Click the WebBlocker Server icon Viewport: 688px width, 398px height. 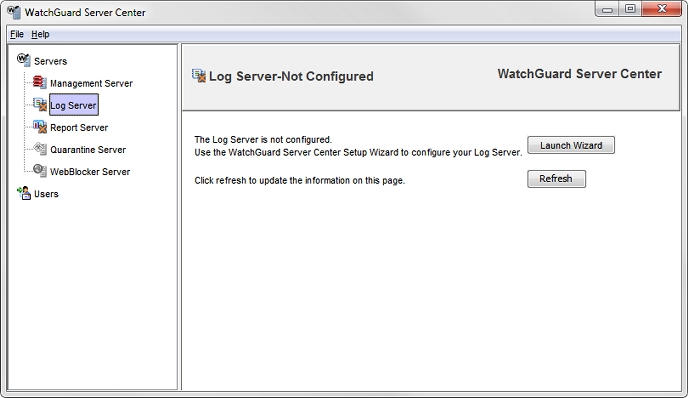click(40, 171)
